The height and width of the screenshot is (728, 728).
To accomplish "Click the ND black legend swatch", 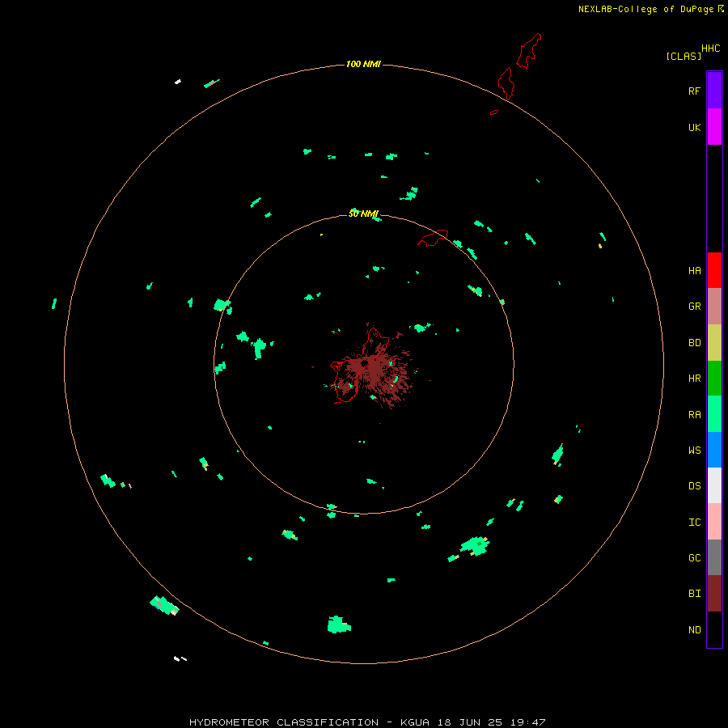I will click(714, 629).
